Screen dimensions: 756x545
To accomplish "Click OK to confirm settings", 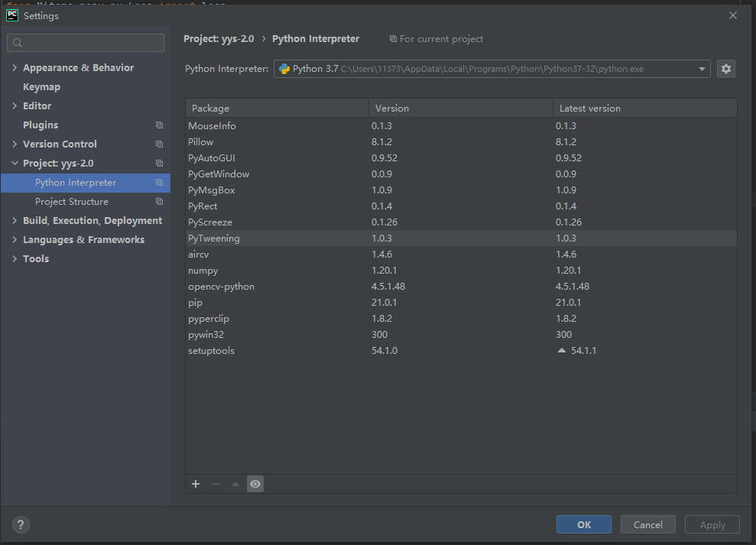I will pos(584,524).
